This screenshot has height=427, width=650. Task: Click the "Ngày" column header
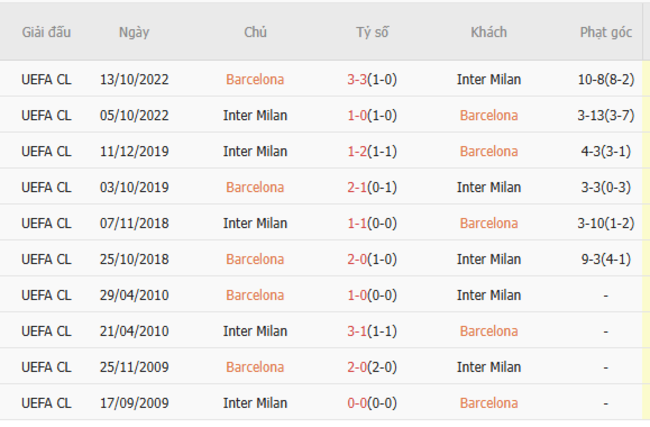(134, 32)
